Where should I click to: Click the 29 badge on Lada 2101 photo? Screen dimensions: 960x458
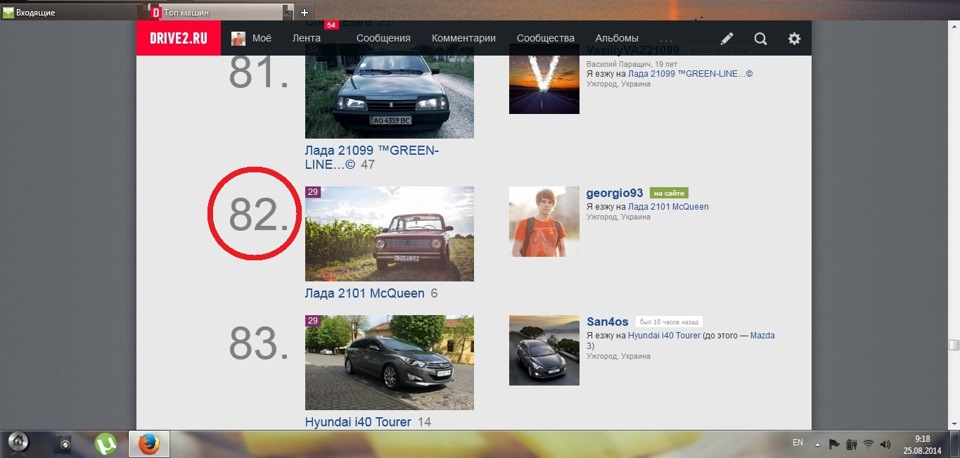(x=313, y=192)
